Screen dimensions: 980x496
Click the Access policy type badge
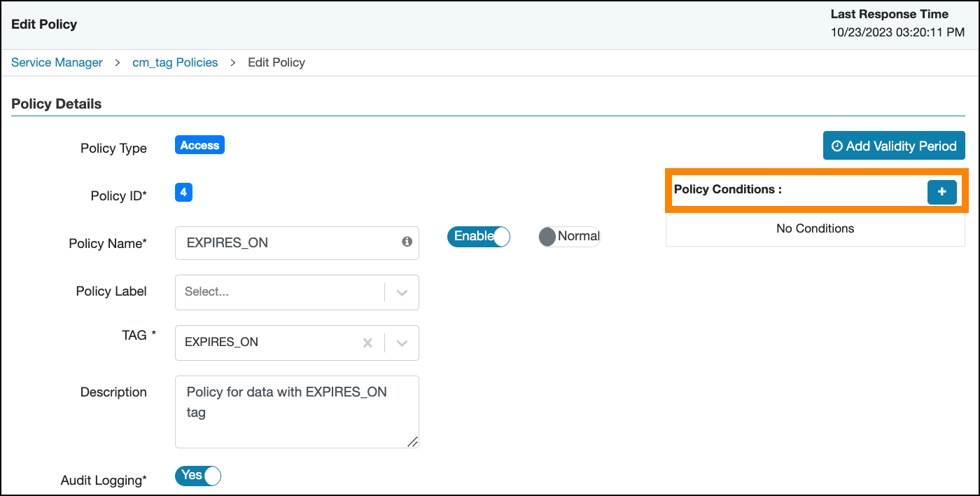pyautogui.click(x=199, y=145)
